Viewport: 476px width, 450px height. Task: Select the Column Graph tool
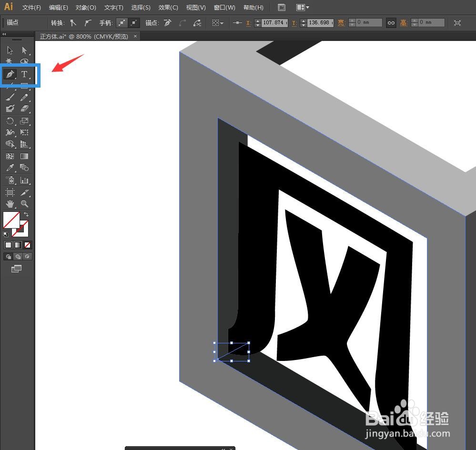click(x=24, y=180)
